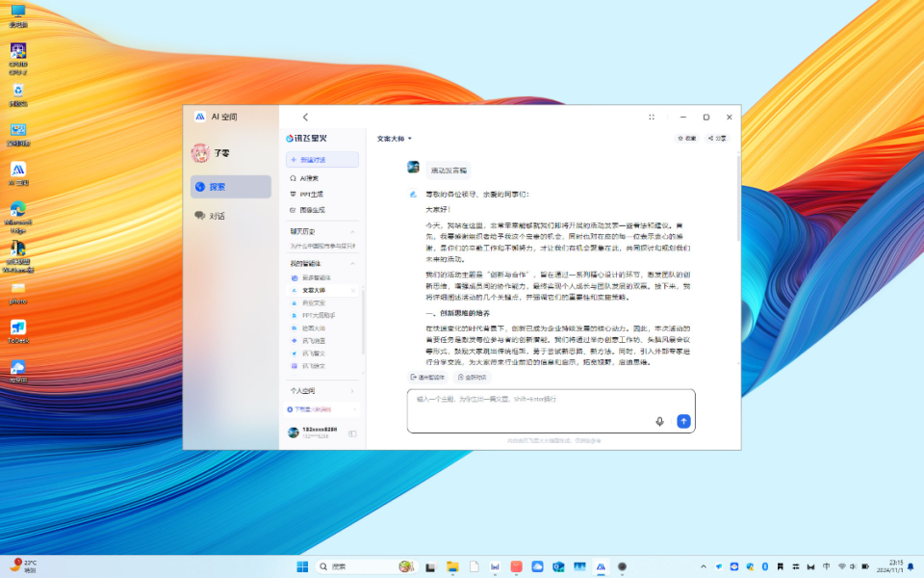Screen dimensions: 924x578
Task: Click the agent list scrollbar
Action: (x=363, y=322)
